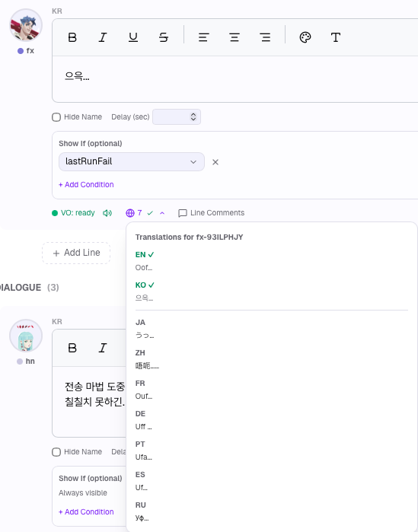
Task: Toggle bold in hn line toolbar
Action: tap(72, 348)
